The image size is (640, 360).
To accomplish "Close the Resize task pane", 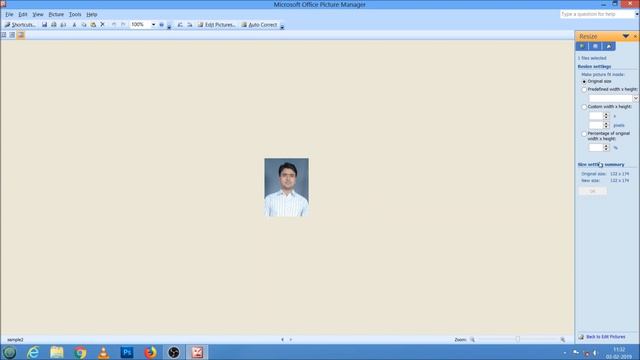I will [635, 36].
